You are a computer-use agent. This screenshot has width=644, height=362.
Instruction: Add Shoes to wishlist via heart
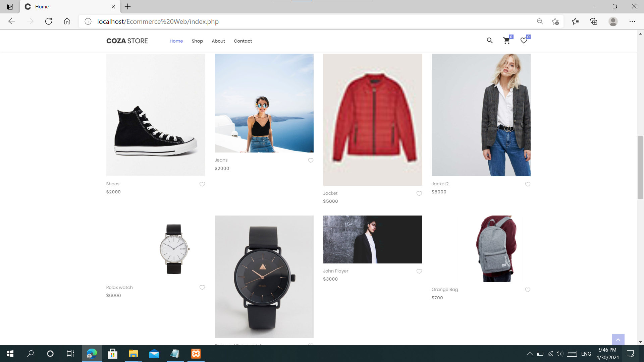[202, 184]
